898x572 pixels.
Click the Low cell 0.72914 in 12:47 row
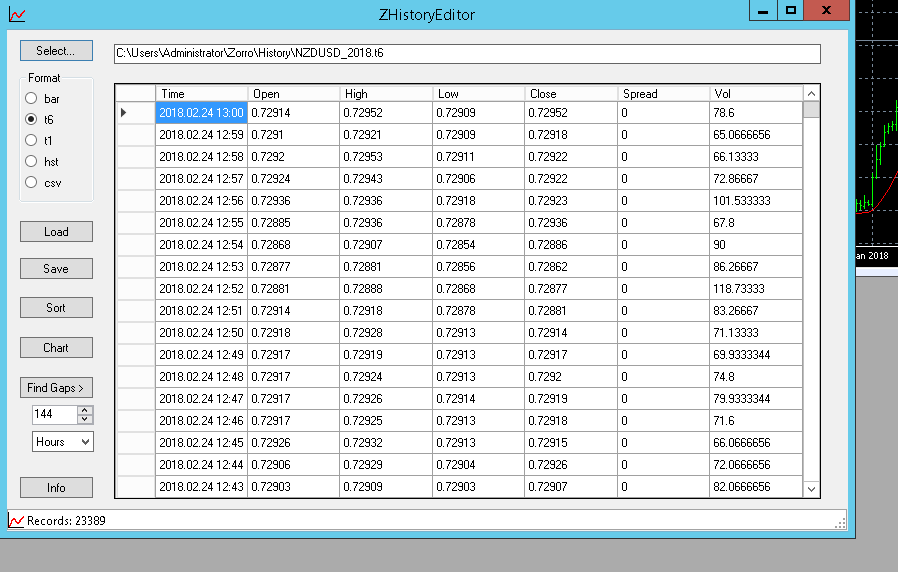pos(479,399)
